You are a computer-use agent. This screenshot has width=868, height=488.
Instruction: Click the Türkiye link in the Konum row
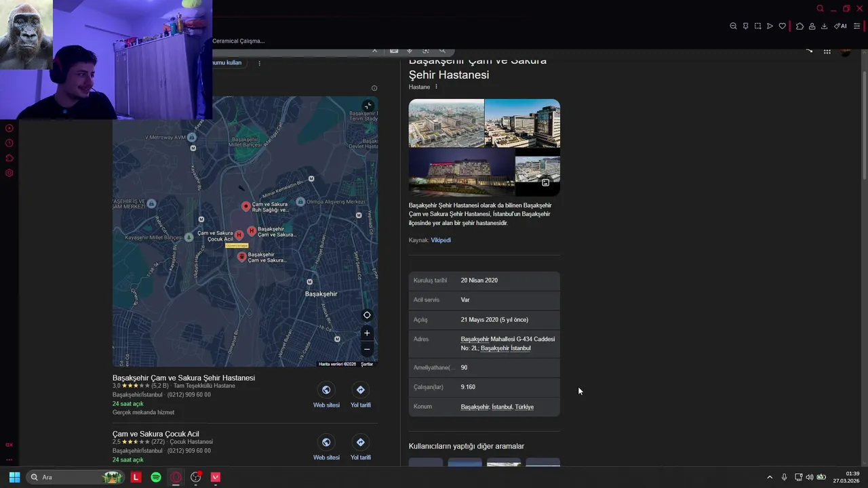tap(524, 407)
